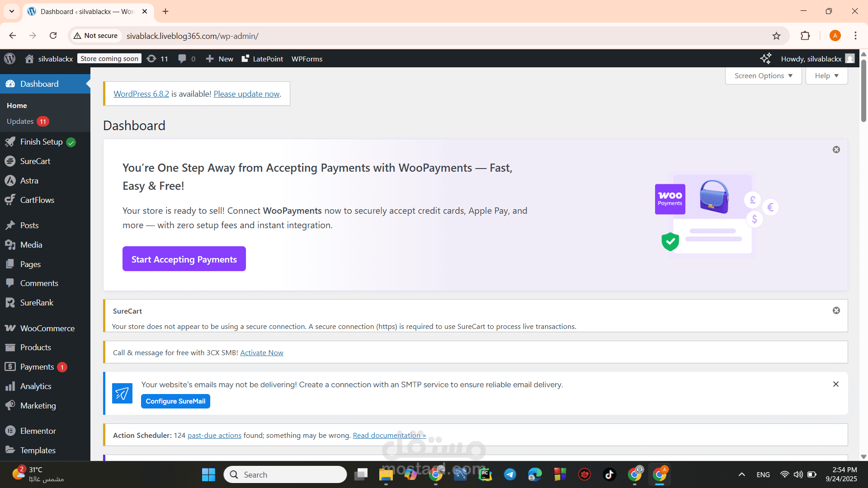Go back in browser
The image size is (868, 488).
click(13, 36)
